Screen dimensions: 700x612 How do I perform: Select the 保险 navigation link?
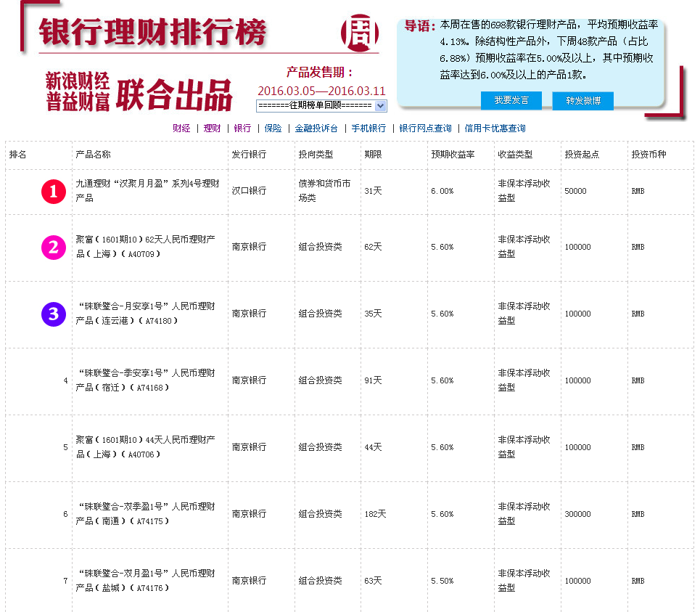pyautogui.click(x=273, y=128)
